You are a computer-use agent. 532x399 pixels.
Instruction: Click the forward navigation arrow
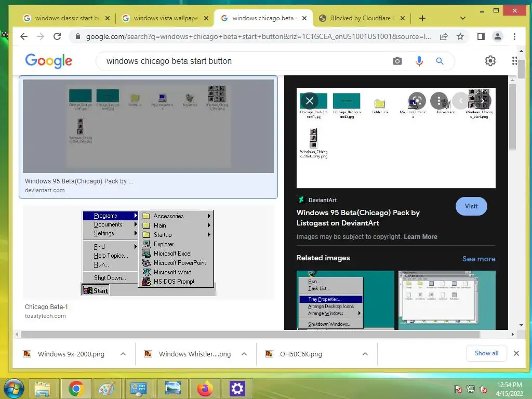[x=41, y=36]
